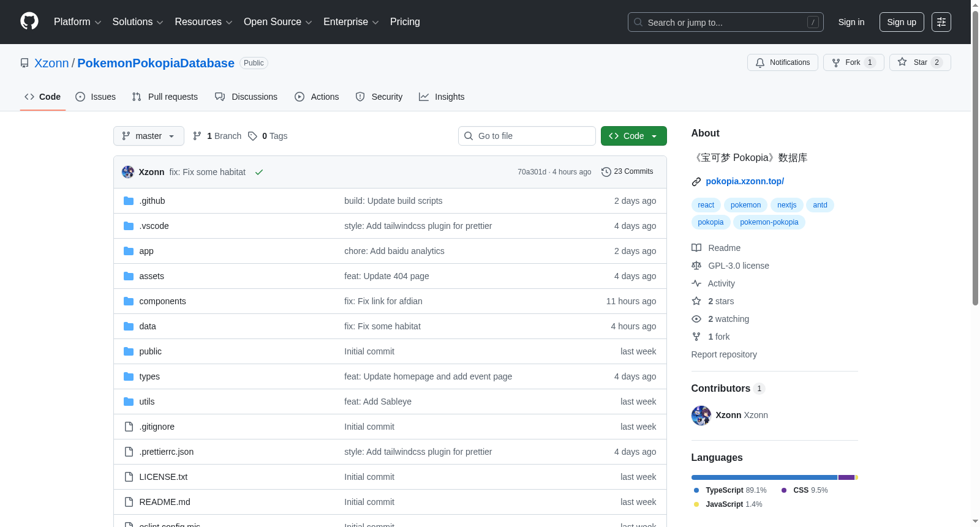
Task: Go to the Discussions tab
Action: (x=246, y=97)
